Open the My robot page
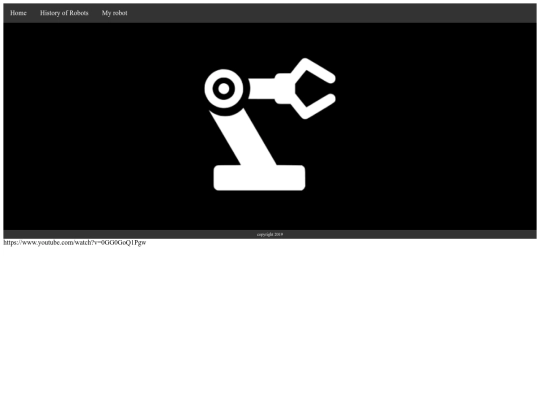Screen dimensions: 540x405 (x=114, y=13)
